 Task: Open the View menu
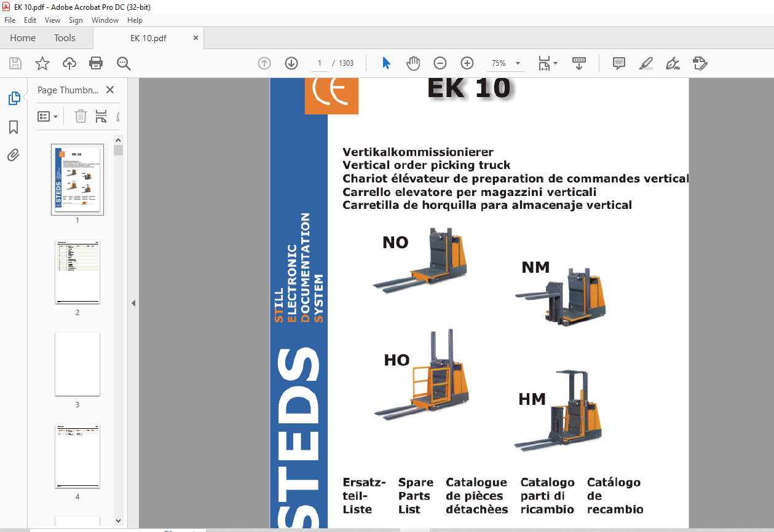52,20
